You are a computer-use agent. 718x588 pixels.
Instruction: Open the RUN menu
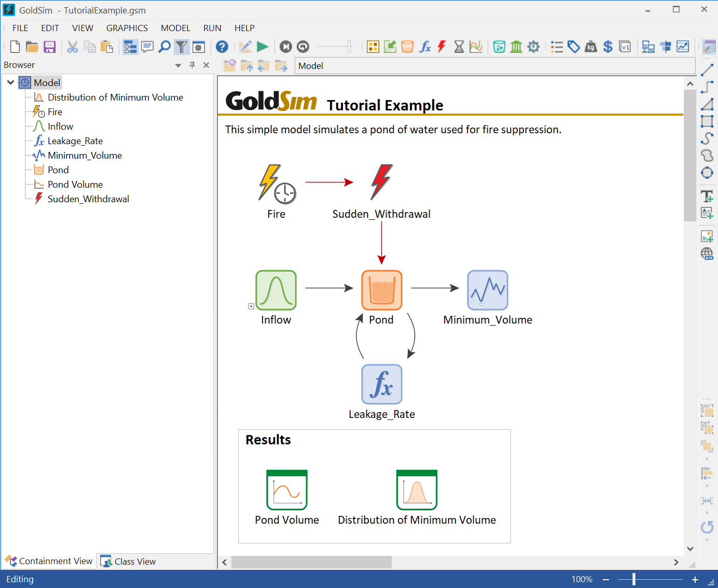212,28
